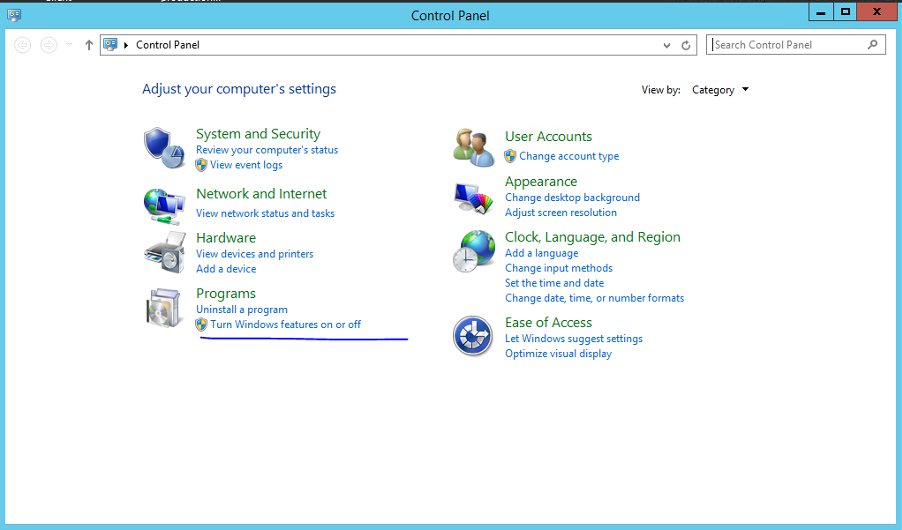Open the View by Category dropdown
The image size is (902, 530).
(720, 90)
